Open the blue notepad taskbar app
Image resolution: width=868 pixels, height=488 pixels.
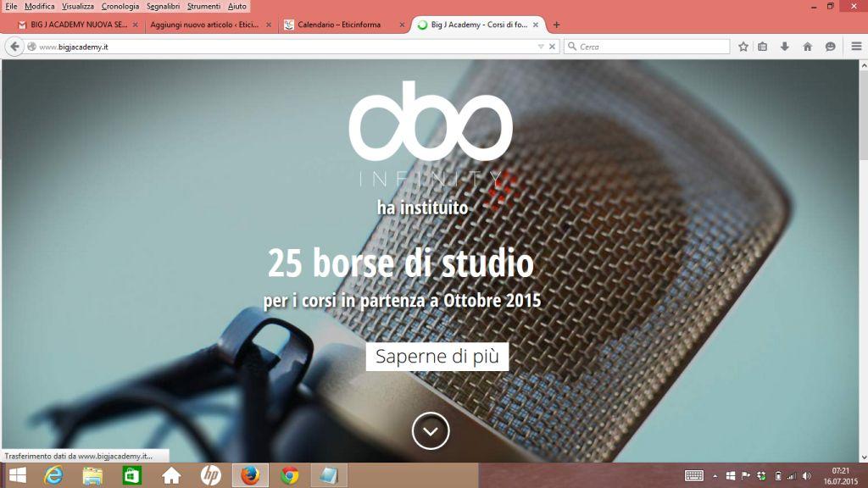(329, 475)
